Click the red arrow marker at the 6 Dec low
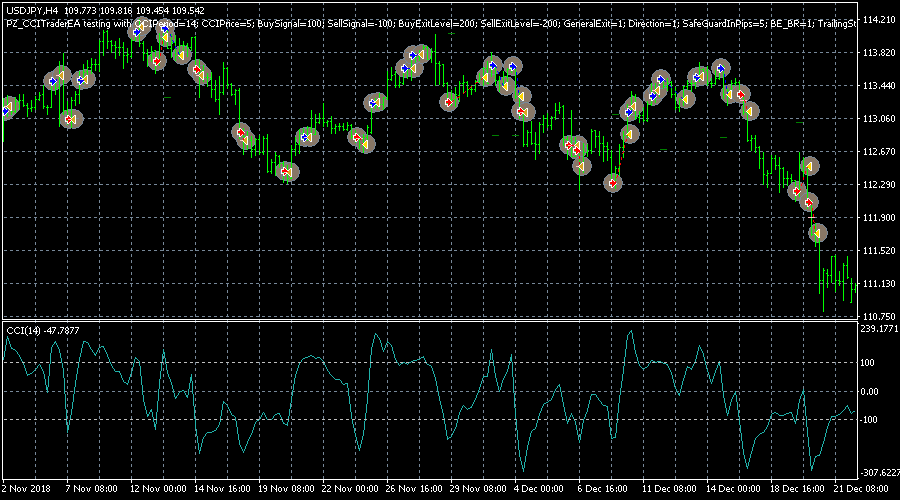The image size is (900, 500). click(x=613, y=182)
